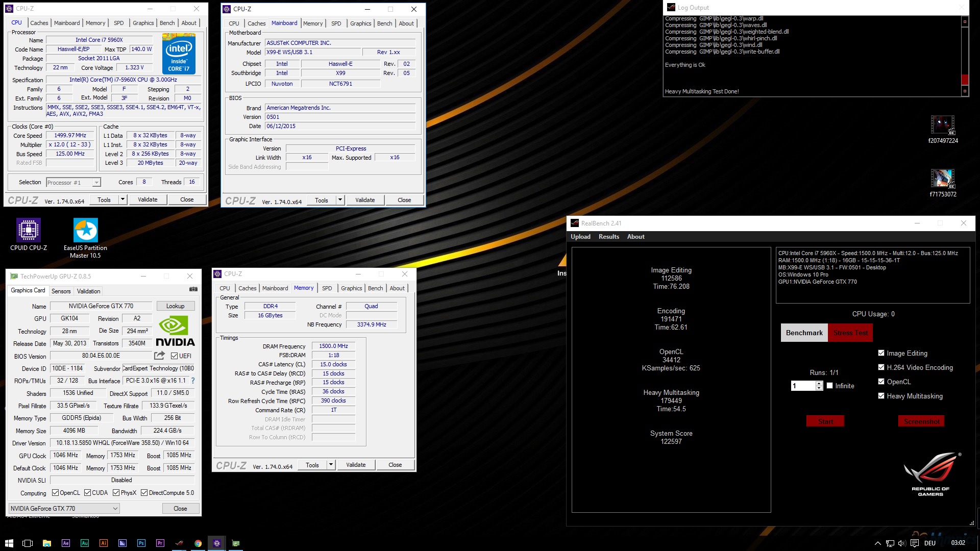Launch Adobe Premiere Pro from the taskbar

tap(160, 543)
